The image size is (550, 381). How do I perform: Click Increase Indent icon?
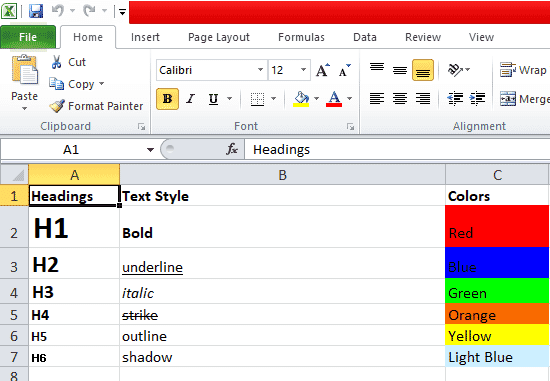pos(477,99)
